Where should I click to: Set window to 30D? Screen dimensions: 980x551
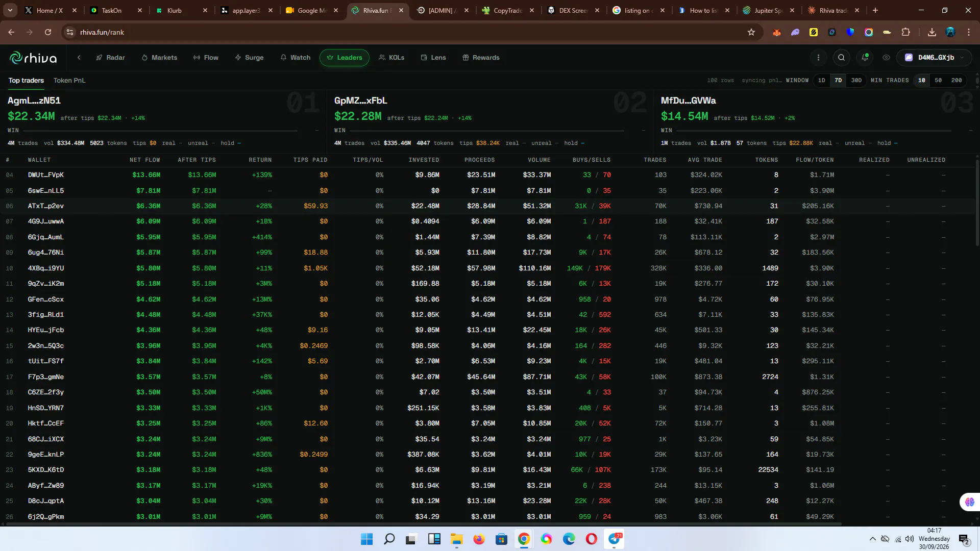(856, 81)
